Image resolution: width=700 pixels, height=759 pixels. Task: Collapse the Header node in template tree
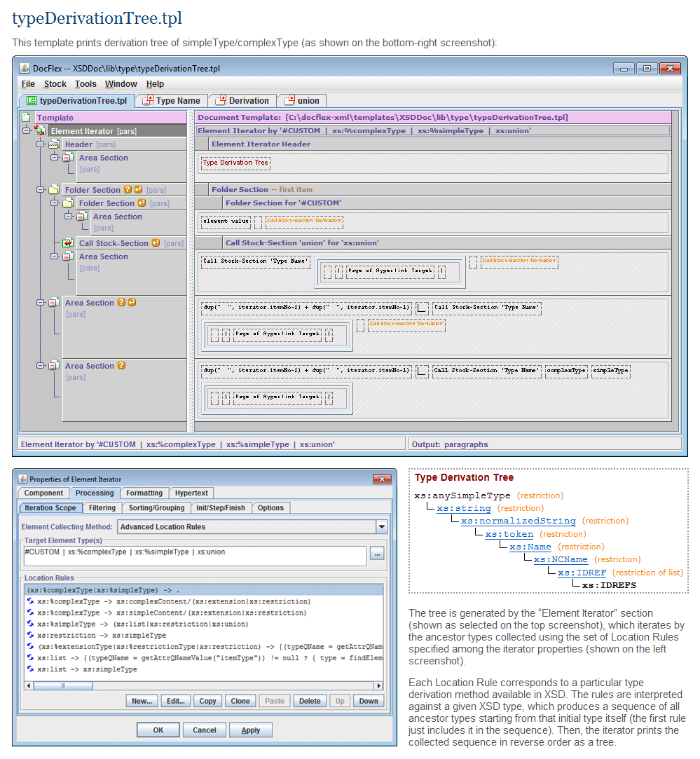(40, 144)
